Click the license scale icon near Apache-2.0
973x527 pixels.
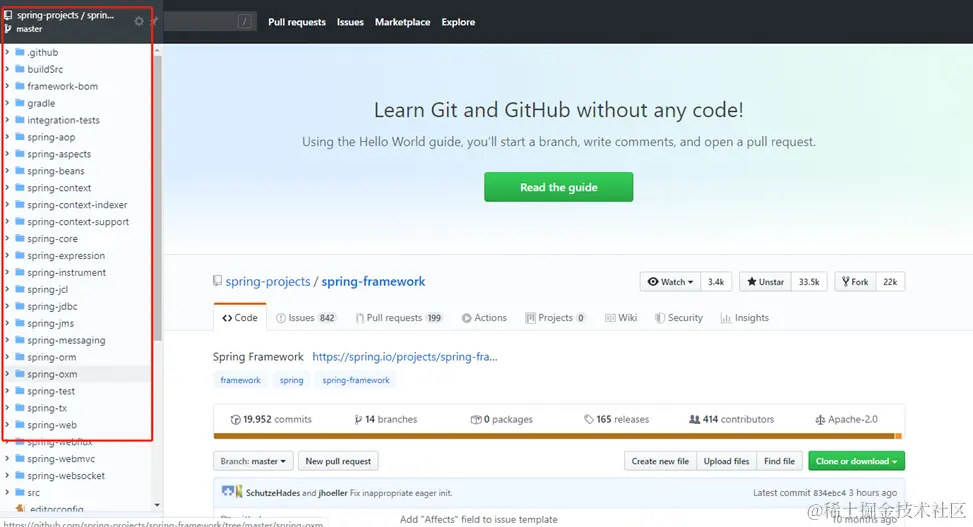click(x=820, y=420)
